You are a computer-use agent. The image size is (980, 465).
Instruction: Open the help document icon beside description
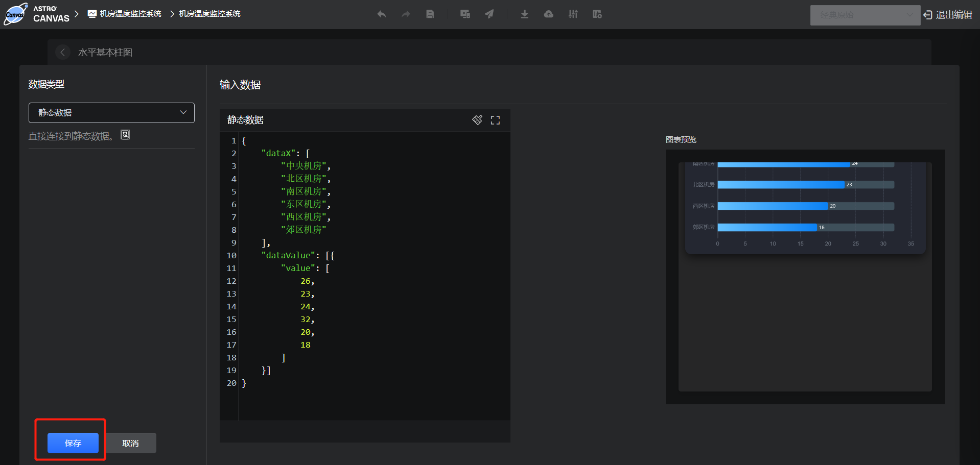[x=125, y=135]
